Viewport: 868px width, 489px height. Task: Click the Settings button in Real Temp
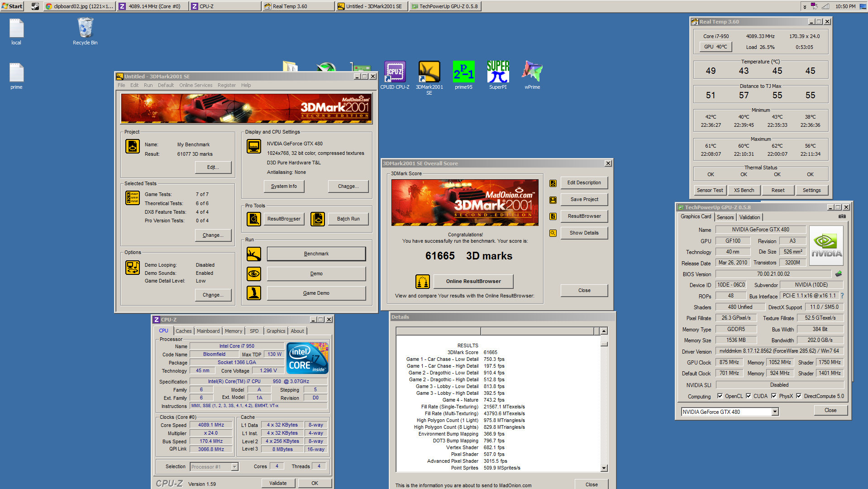click(811, 190)
